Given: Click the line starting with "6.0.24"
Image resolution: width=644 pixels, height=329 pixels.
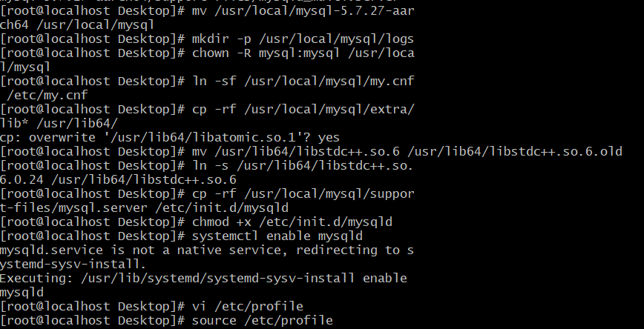Looking at the screenshot, I should tap(119, 179).
